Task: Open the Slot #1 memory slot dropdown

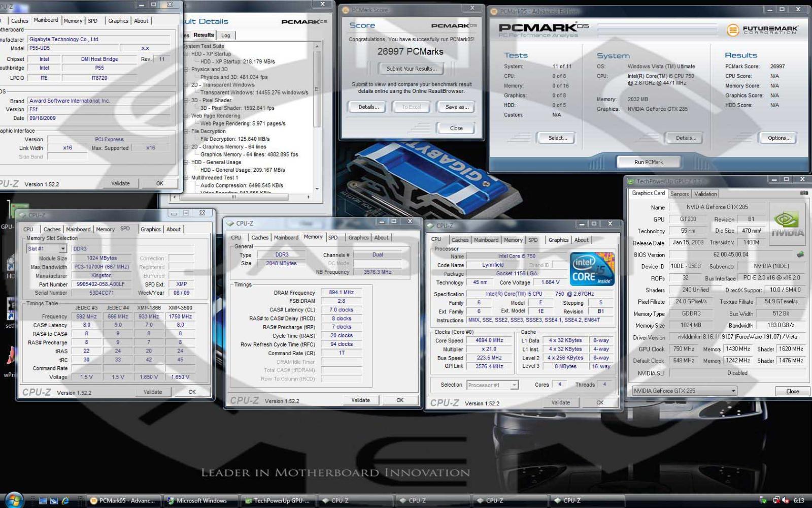Action: tap(63, 249)
